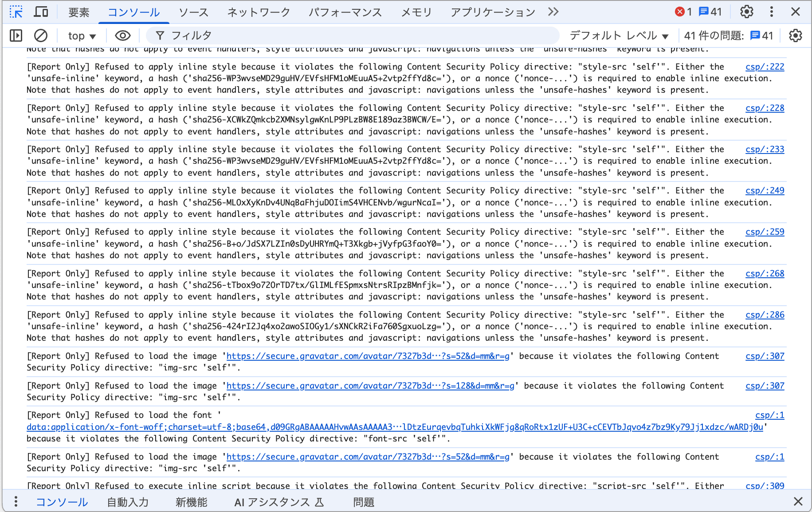Open source link csp/:309

[x=765, y=485]
